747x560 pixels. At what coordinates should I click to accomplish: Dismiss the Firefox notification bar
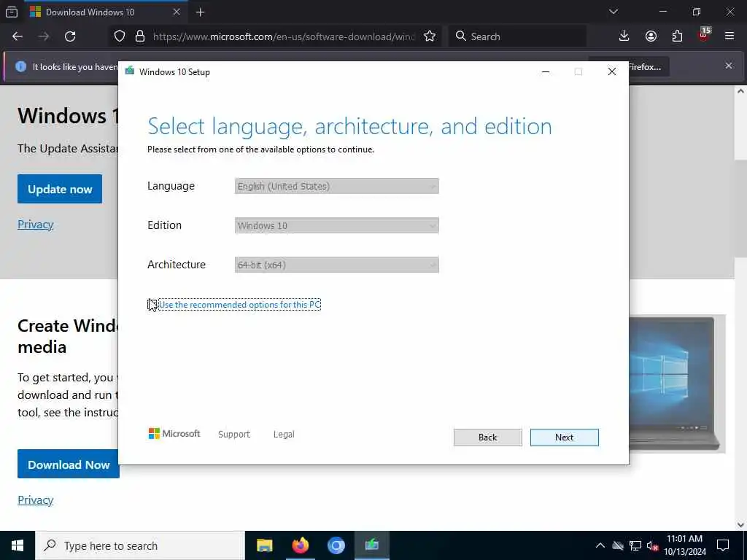(729, 66)
